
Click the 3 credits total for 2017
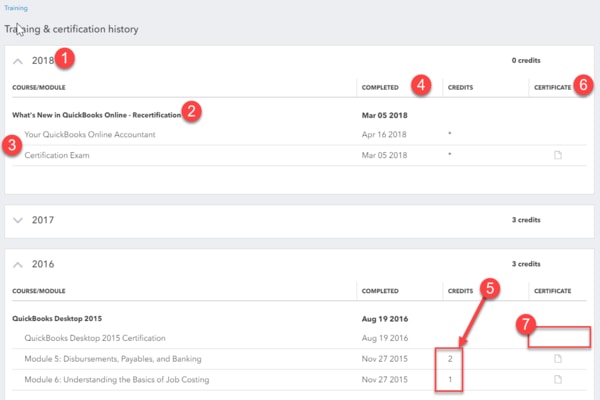pos(526,220)
